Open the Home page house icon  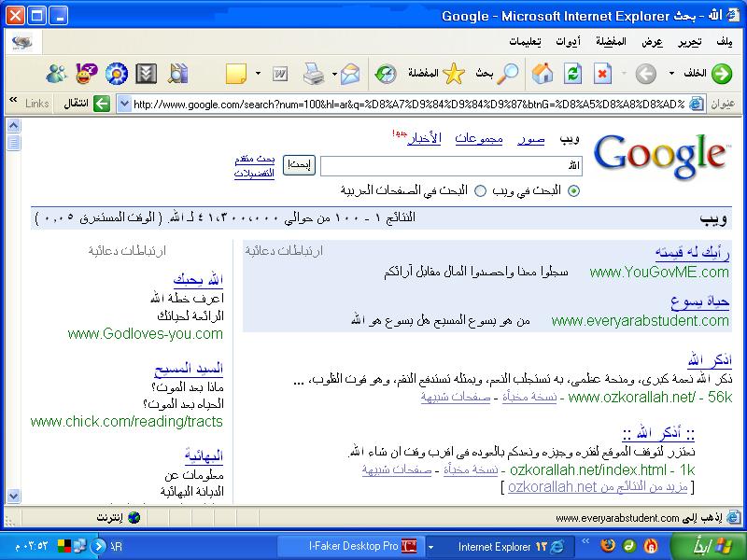click(x=543, y=74)
